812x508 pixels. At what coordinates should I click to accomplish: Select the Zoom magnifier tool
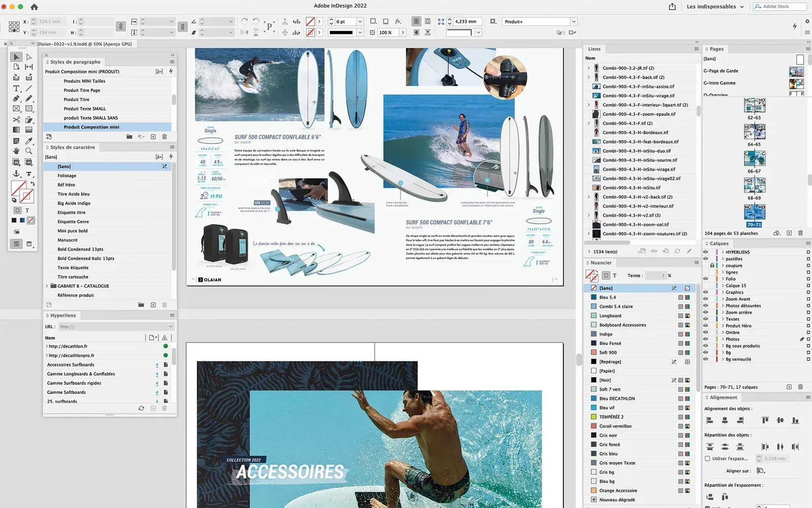(29, 151)
